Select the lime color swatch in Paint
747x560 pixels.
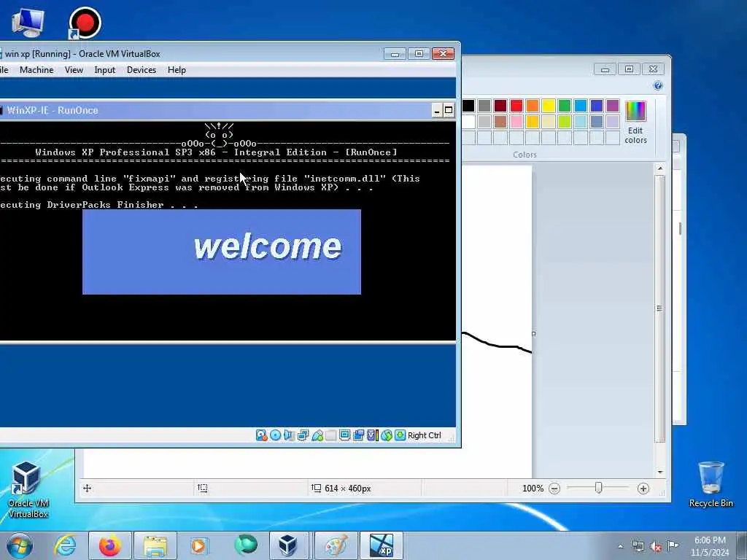[565, 122]
